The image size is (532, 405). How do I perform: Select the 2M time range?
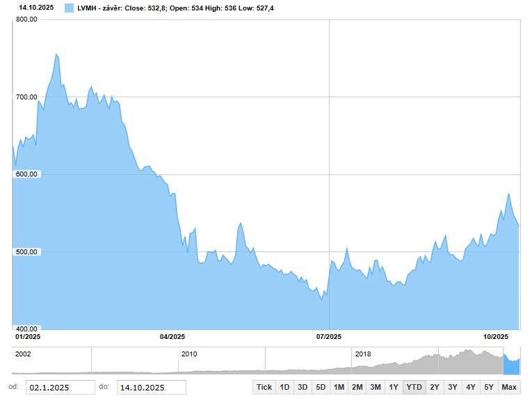[x=357, y=387]
